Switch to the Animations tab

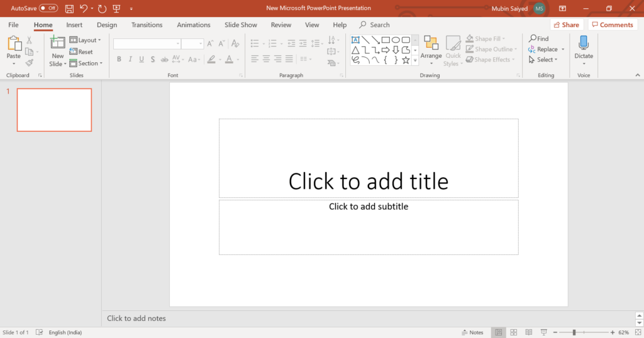(x=194, y=25)
